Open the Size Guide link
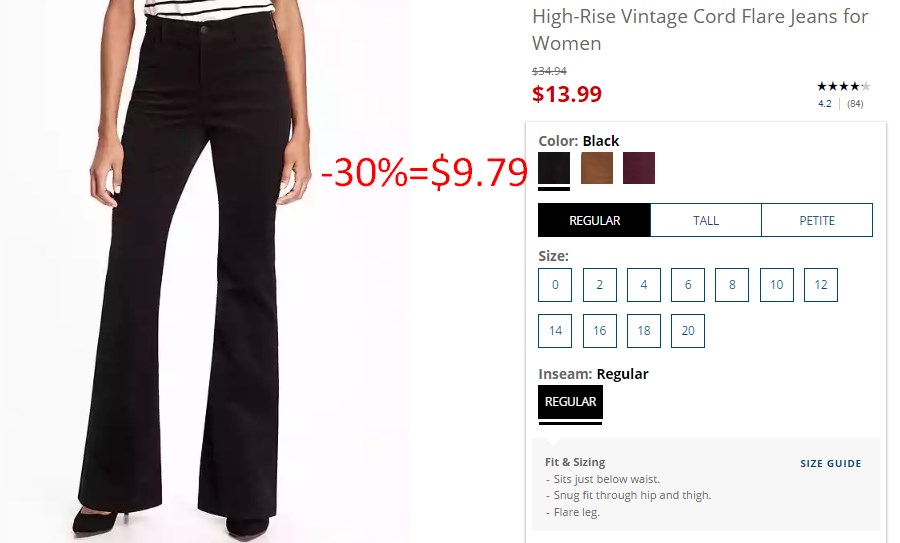Screen dimensions: 900x543 coord(831,464)
